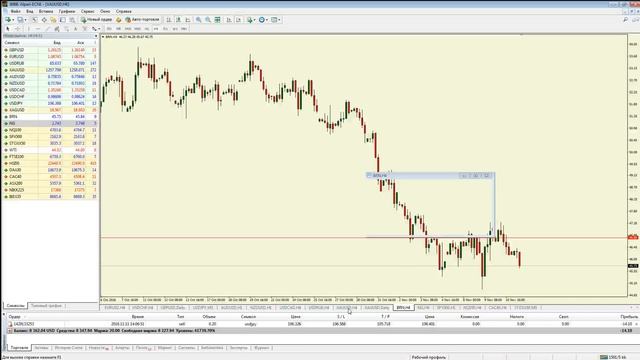Switch chart to candlesticks icon
The height and width of the screenshot is (360, 640).
(178, 20)
